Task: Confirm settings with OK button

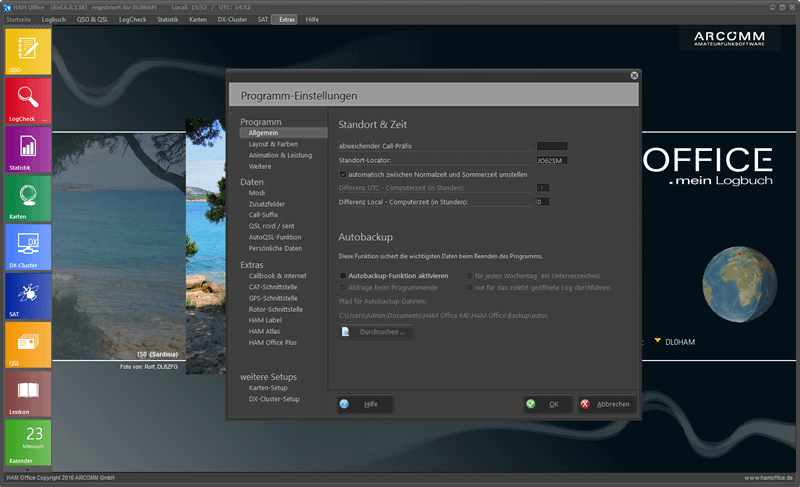Action: click(x=547, y=404)
